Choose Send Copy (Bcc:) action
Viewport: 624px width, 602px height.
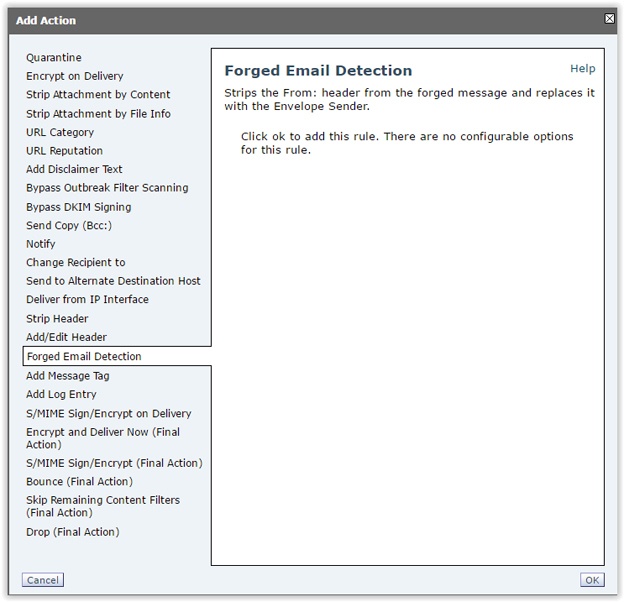pos(69,225)
